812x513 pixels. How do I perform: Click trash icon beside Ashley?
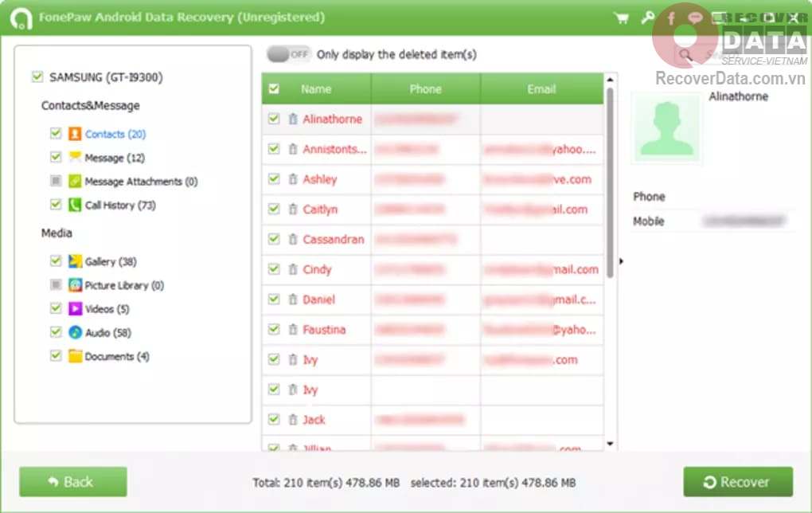(293, 178)
